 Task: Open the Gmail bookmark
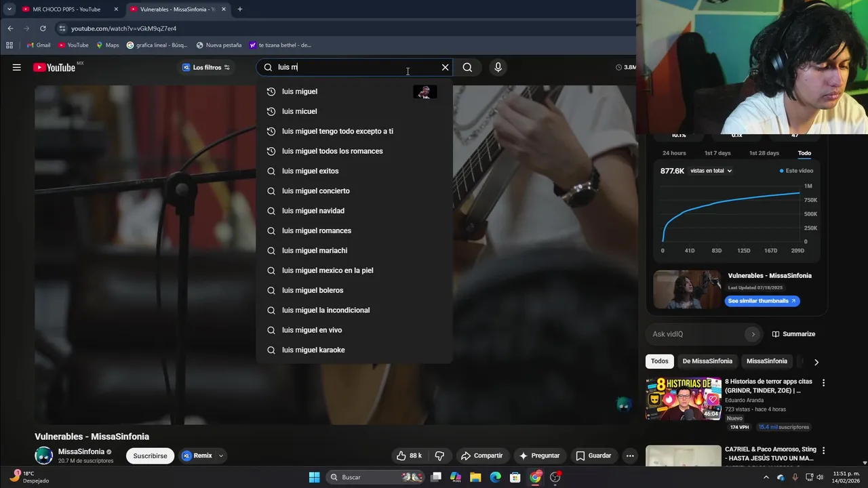38,45
